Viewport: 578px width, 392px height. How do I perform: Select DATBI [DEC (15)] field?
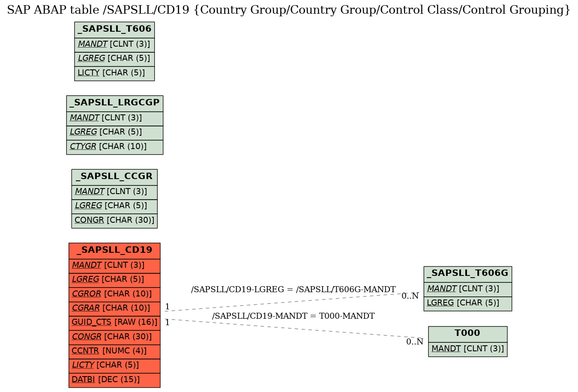tap(114, 380)
